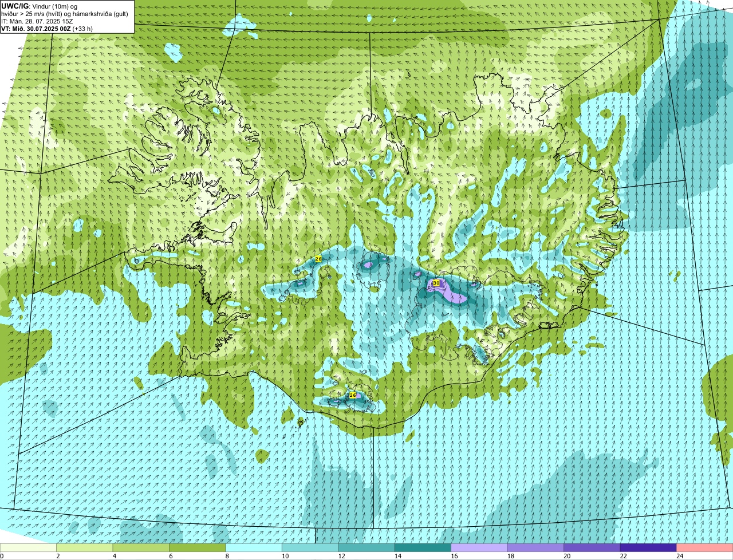
Task: Select the lavender legend swatch between 16 and 18
Action: point(479,547)
